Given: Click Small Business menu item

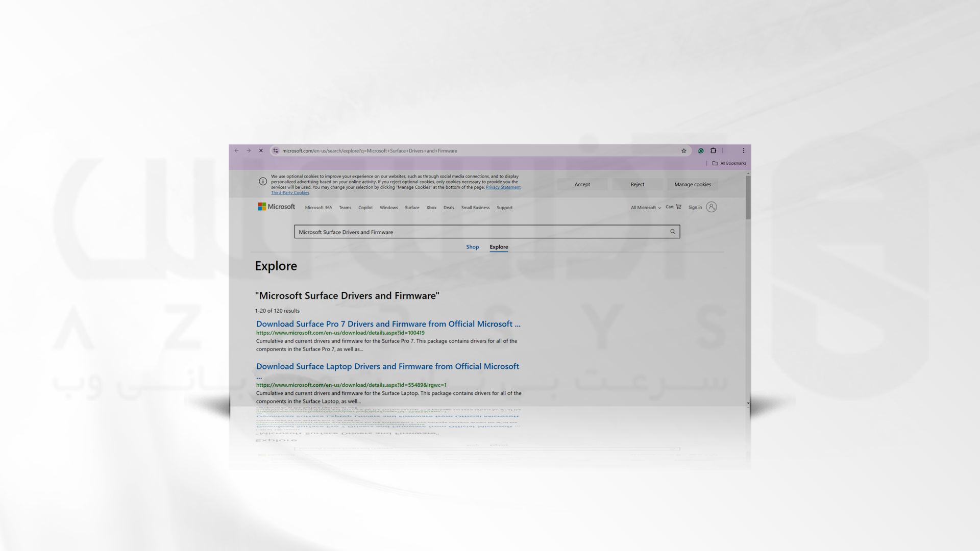Looking at the screenshot, I should point(475,207).
